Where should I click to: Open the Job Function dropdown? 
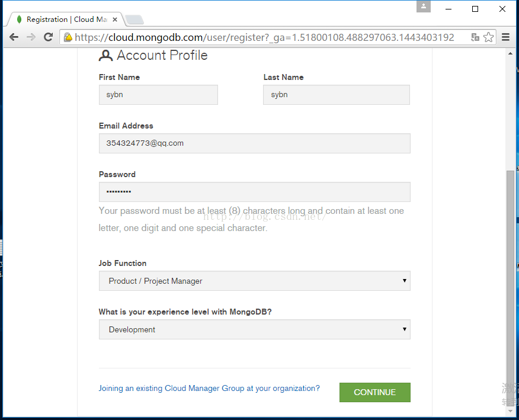pyautogui.click(x=255, y=281)
